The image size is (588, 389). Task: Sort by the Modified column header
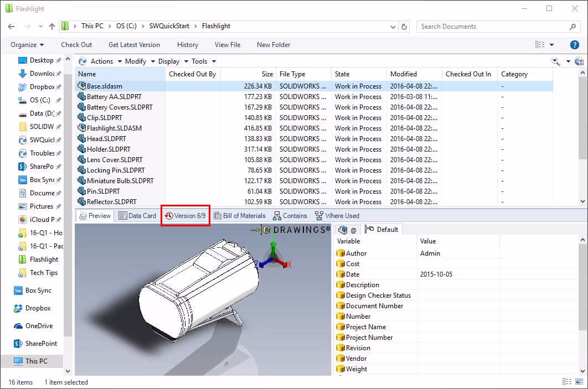[x=414, y=74]
